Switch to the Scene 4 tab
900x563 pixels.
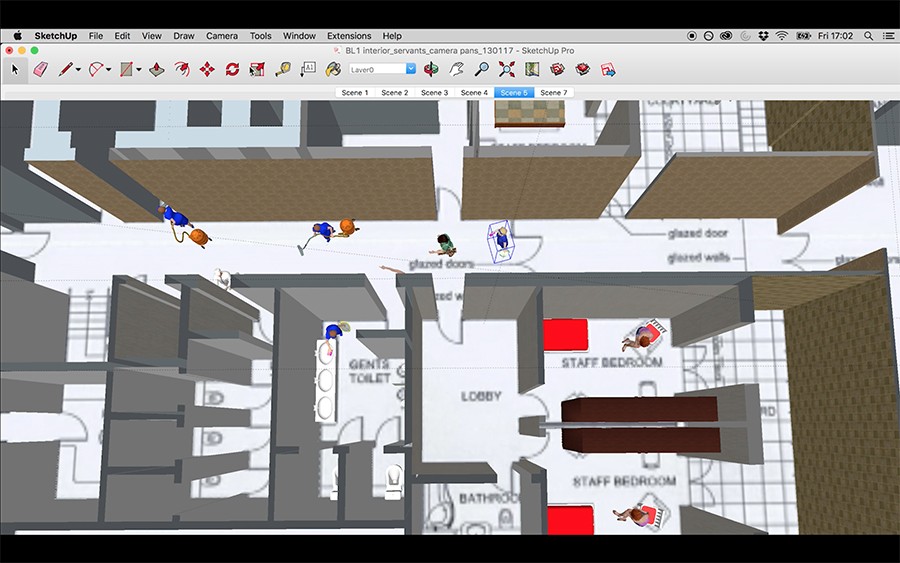pyautogui.click(x=474, y=92)
